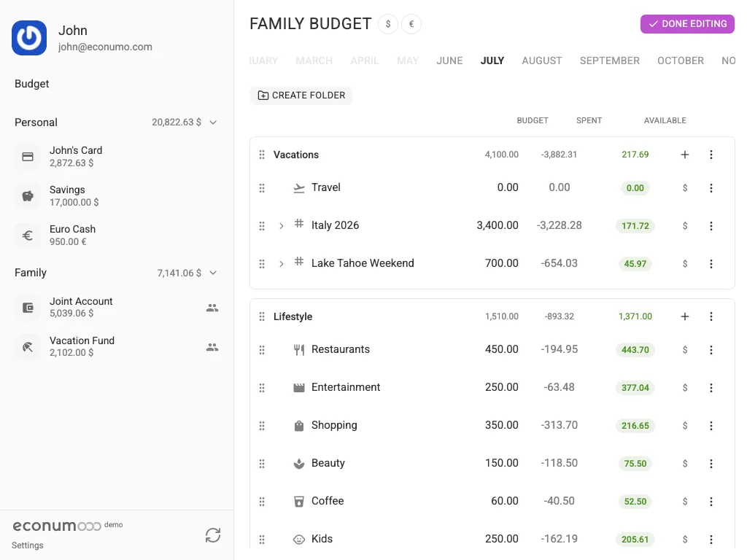Switch to the August month tab
Image resolution: width=747 pixels, height=560 pixels.
[542, 61]
